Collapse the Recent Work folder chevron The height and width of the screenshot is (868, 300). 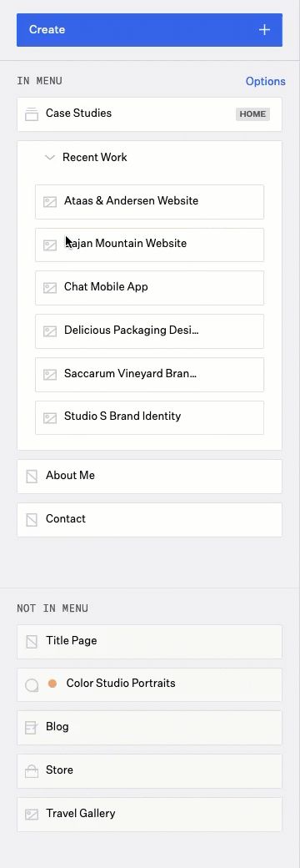click(50, 158)
